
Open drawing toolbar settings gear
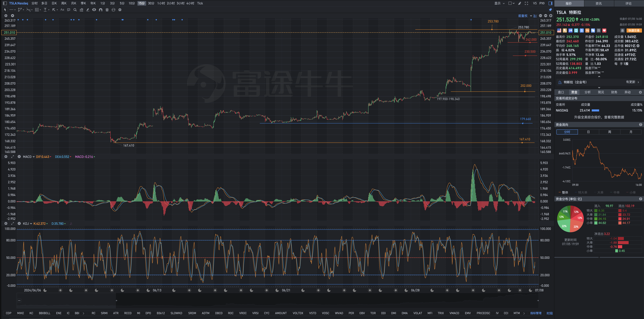(120, 10)
